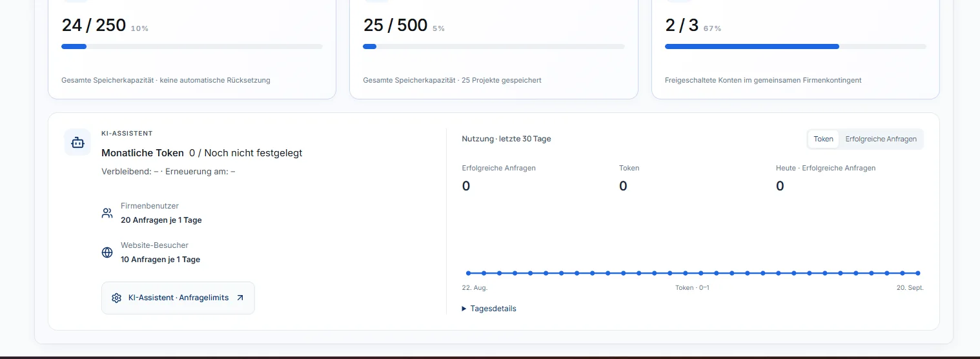The image size is (980, 359).
Task: Click the 'Firmenbenutzer' label
Action: 150,206
